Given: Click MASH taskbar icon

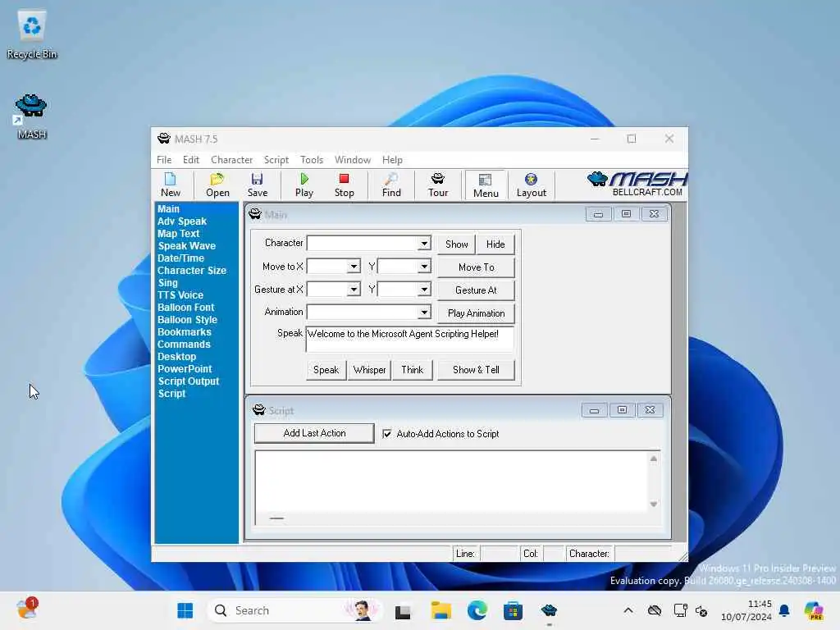Looking at the screenshot, I should [549, 610].
